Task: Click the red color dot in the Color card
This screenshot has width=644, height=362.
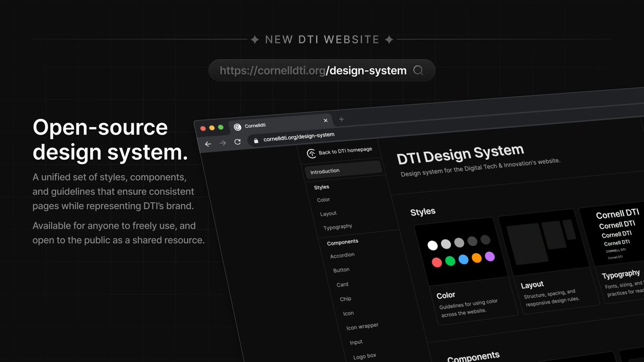Action: pos(437,262)
